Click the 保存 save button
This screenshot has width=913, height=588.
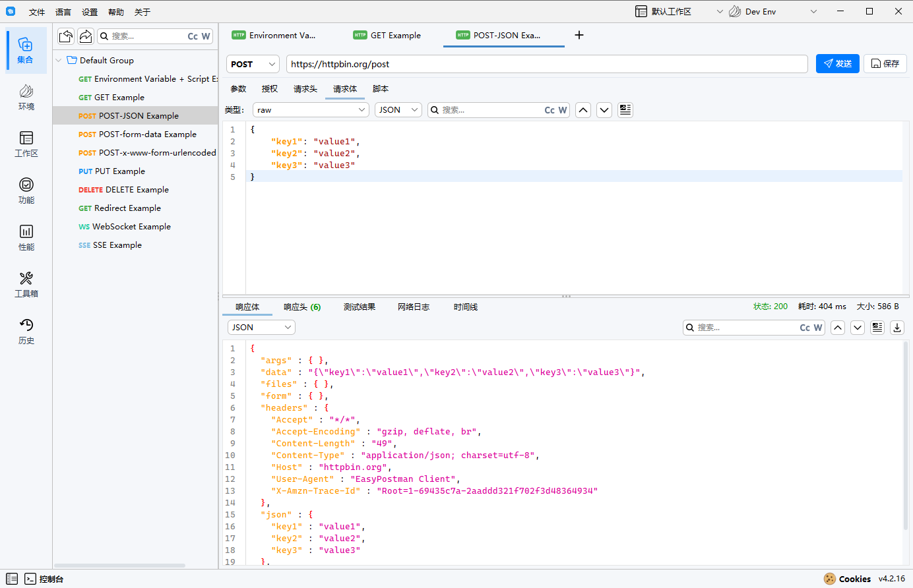pos(885,64)
